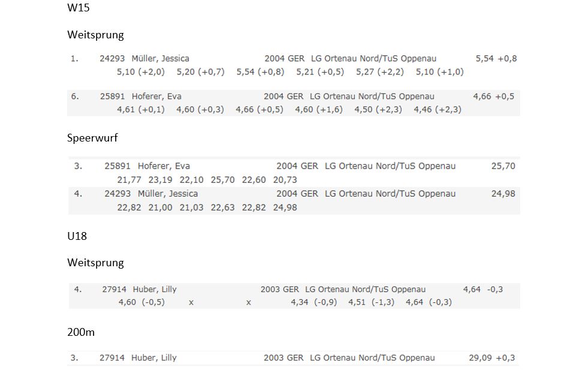Viewport: 588px width, 376px height.
Task: Click the W15 heading
Action: click(79, 8)
